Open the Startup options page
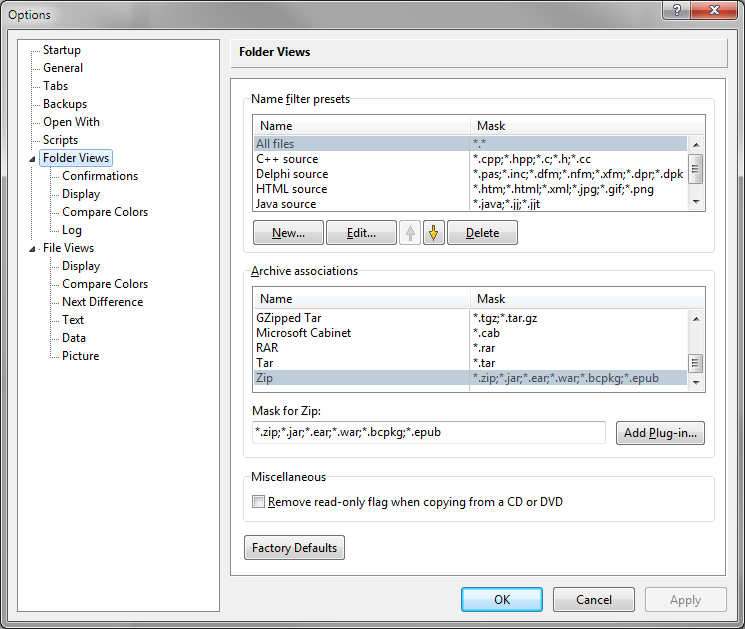 coord(62,50)
